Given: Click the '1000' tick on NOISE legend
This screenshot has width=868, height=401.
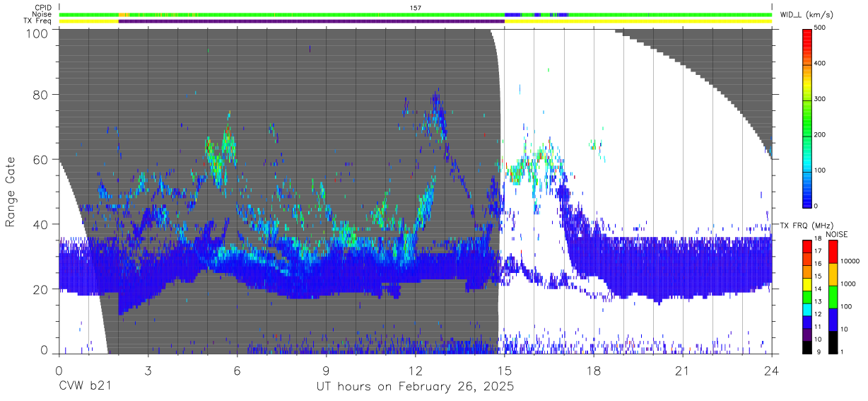Looking at the screenshot, I should 848,284.
